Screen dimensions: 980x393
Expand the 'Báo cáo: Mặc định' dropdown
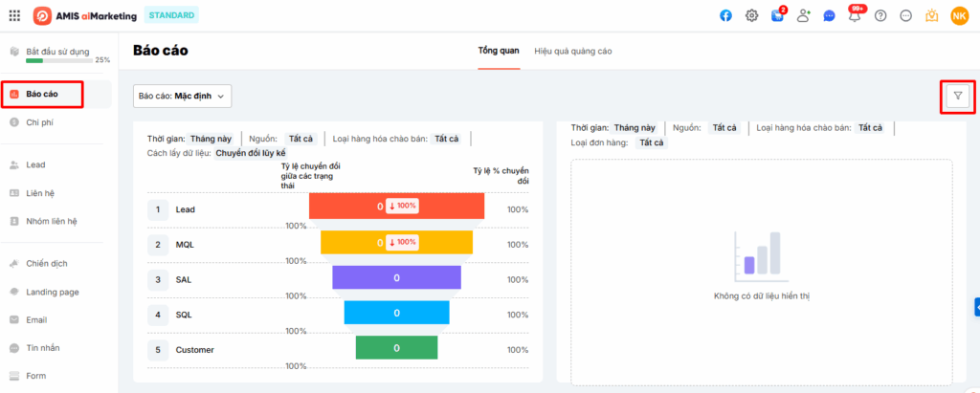[x=182, y=96]
